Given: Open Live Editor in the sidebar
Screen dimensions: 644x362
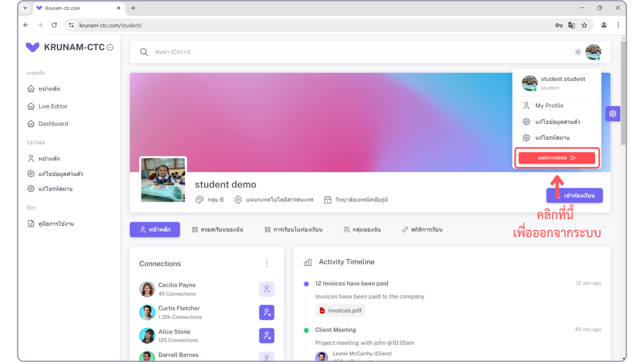Looking at the screenshot, I should 53,106.
